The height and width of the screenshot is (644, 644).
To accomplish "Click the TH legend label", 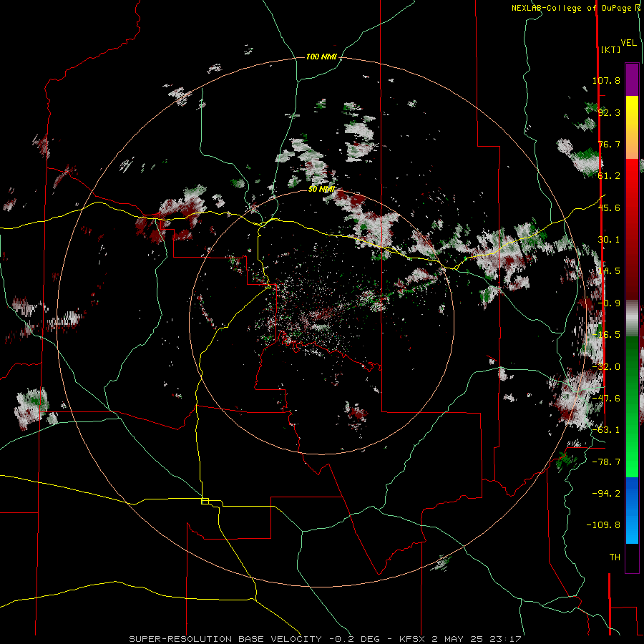I will (615, 557).
